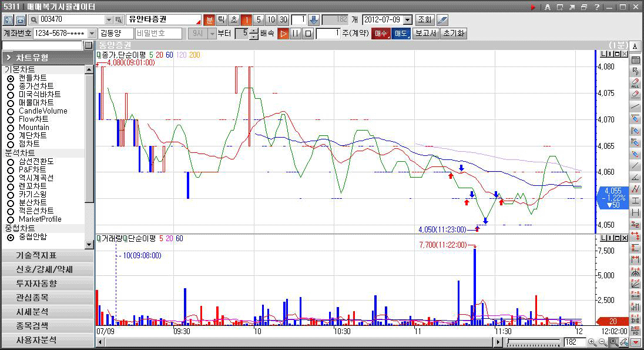Click the play playback button
The width and height of the screenshot is (644, 350).
[283, 34]
